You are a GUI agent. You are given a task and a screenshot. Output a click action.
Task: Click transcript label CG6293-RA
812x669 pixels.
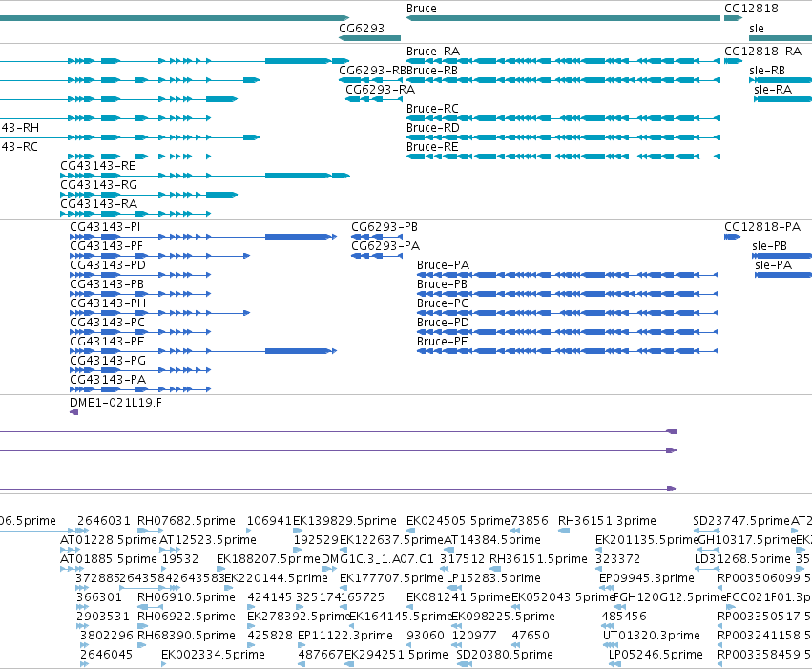click(x=380, y=90)
